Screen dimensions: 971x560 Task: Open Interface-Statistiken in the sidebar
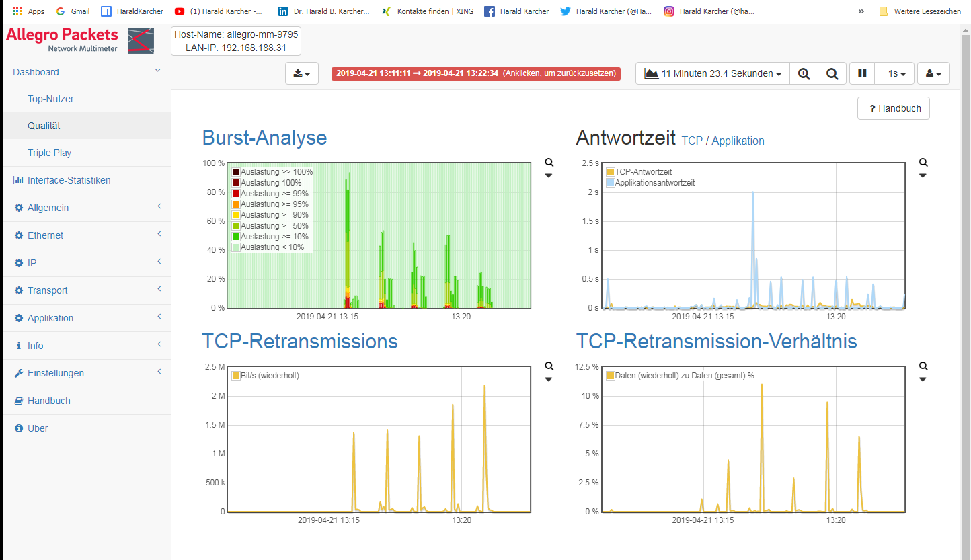point(69,180)
